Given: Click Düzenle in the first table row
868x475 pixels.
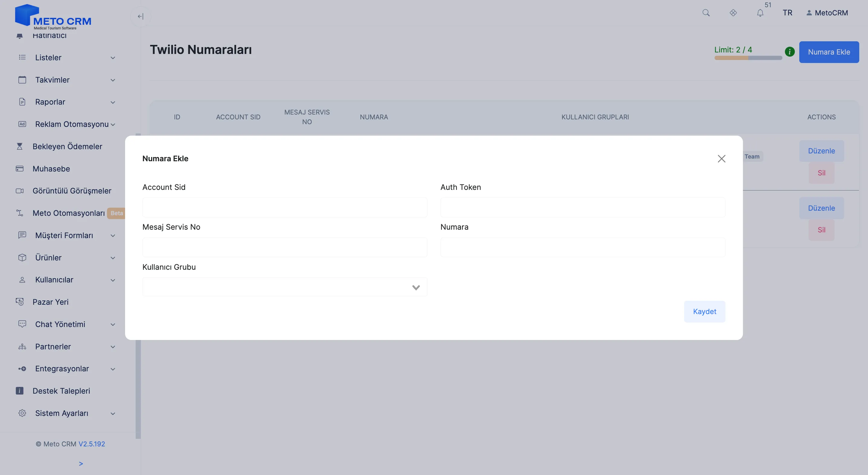Looking at the screenshot, I should tap(822, 151).
